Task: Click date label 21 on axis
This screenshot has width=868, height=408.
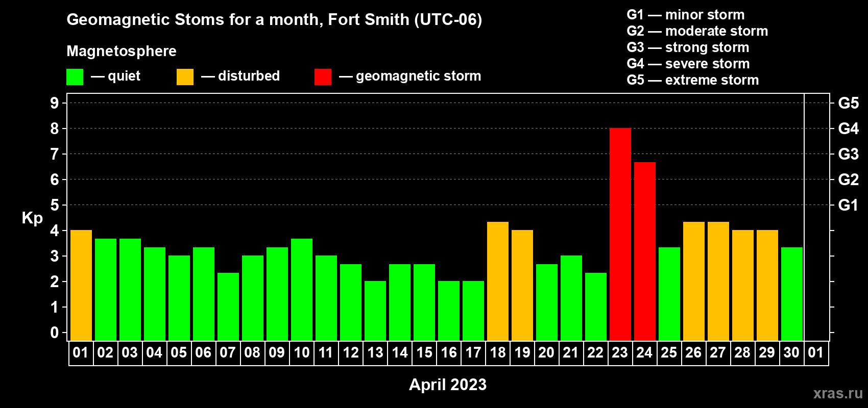Action: 571,353
